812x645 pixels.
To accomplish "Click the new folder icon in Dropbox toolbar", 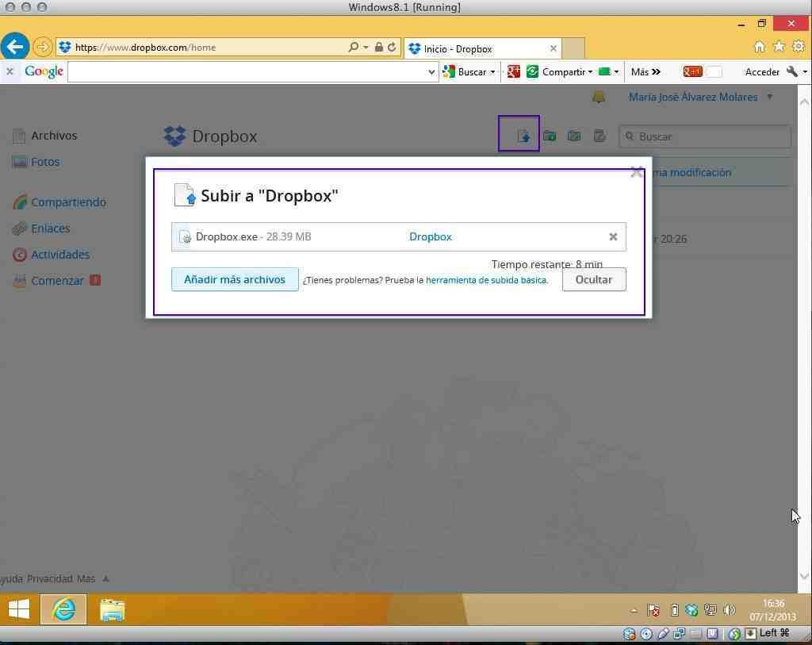I will (549, 136).
